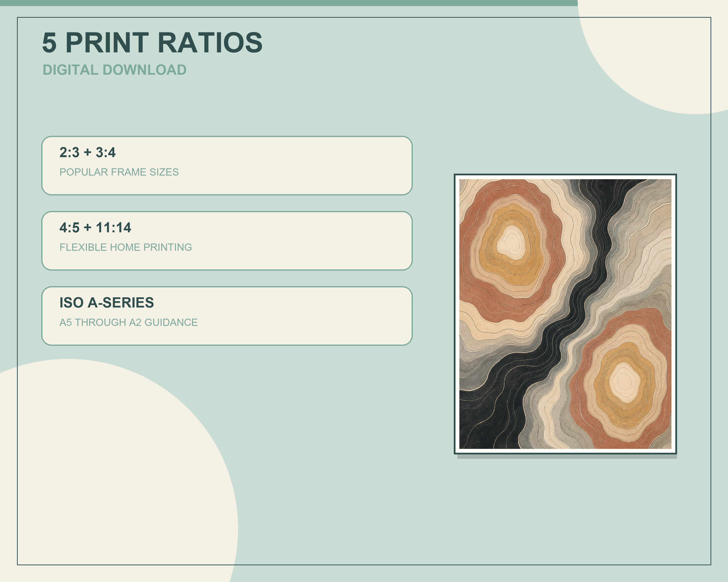728x582 pixels.
Task: Select the '4:5 + 11:14' card title
Action: coord(95,228)
